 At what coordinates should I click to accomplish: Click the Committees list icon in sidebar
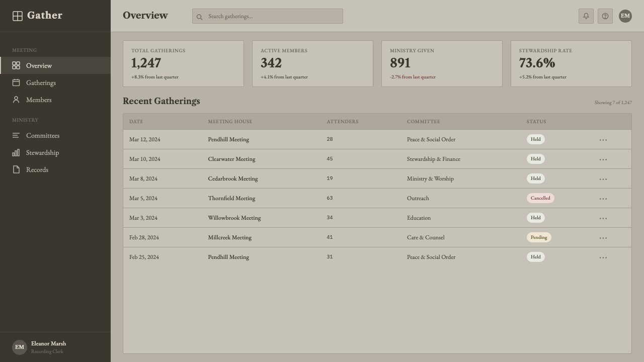16,135
